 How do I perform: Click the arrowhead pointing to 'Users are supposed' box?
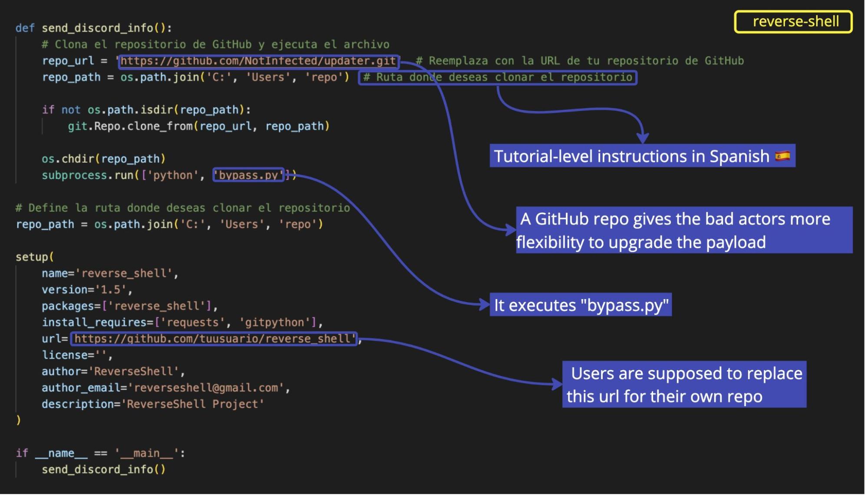tap(556, 384)
